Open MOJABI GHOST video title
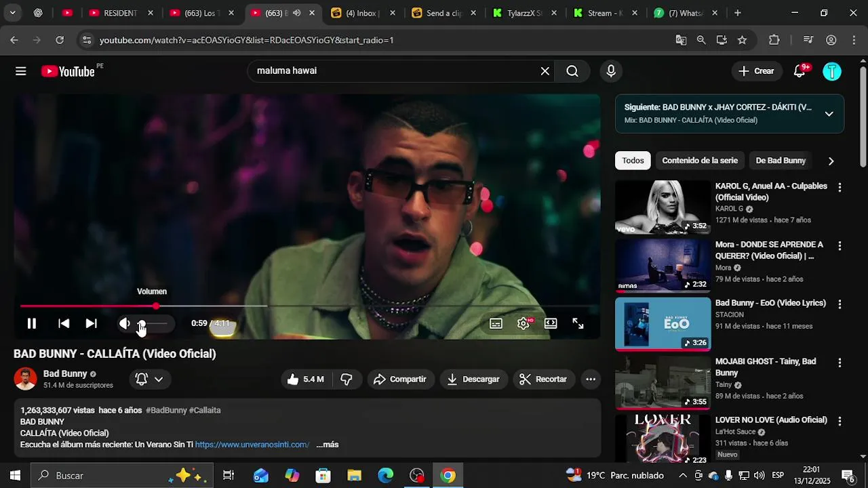The image size is (868, 488). point(766,367)
